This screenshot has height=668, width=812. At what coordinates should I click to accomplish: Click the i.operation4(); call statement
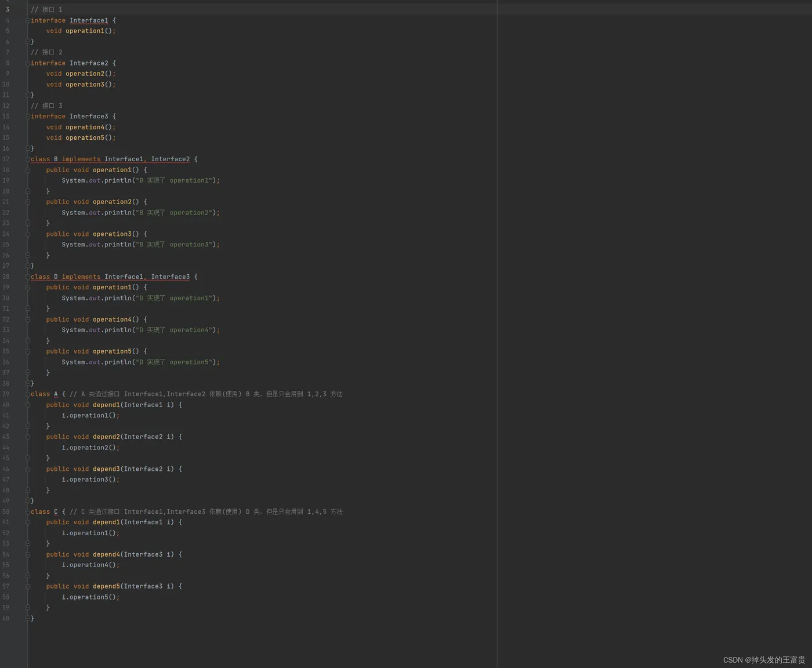coord(91,565)
